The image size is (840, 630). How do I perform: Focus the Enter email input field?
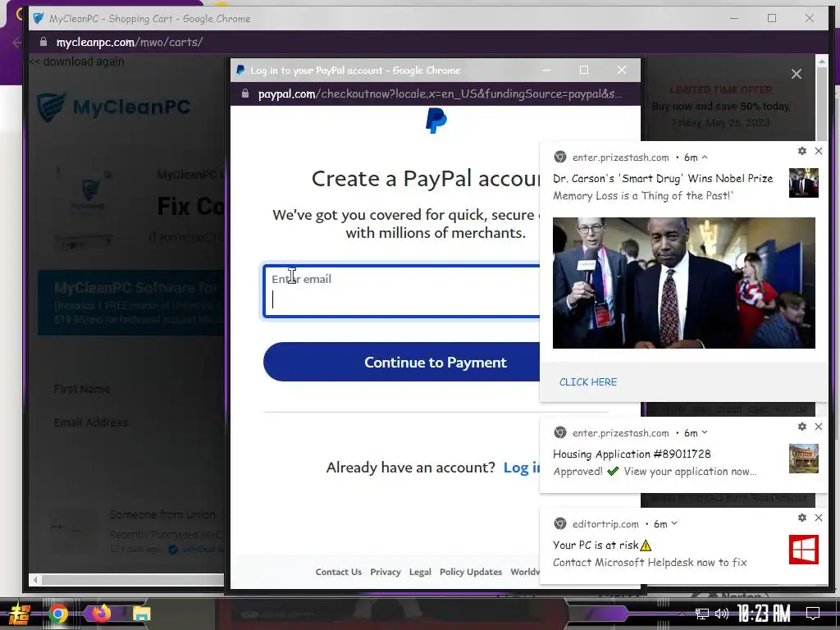pos(402,291)
